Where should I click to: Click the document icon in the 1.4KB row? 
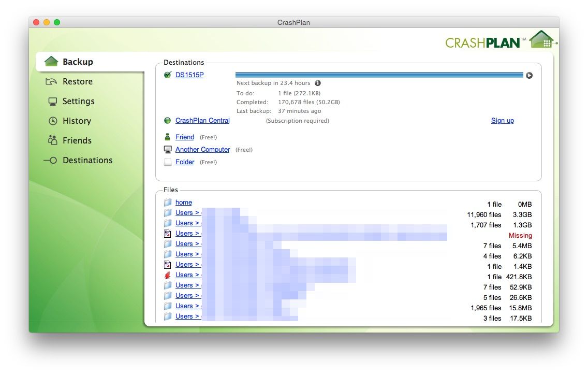pyautogui.click(x=168, y=265)
